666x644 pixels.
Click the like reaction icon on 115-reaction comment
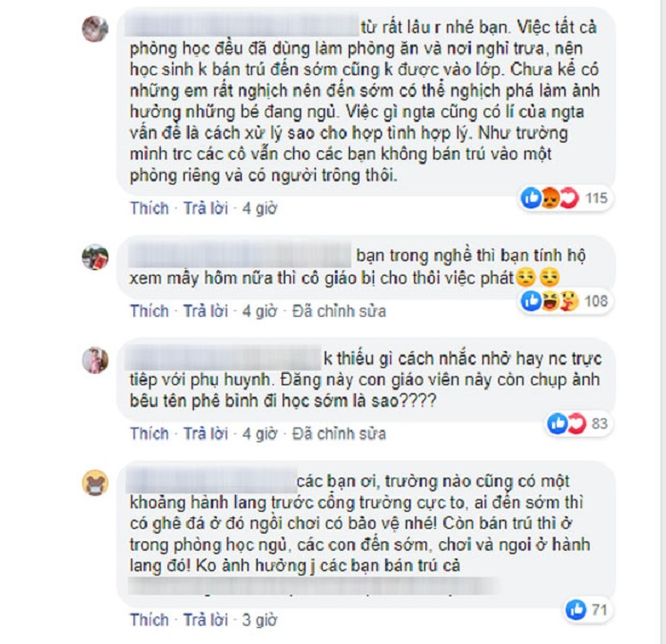point(531,198)
